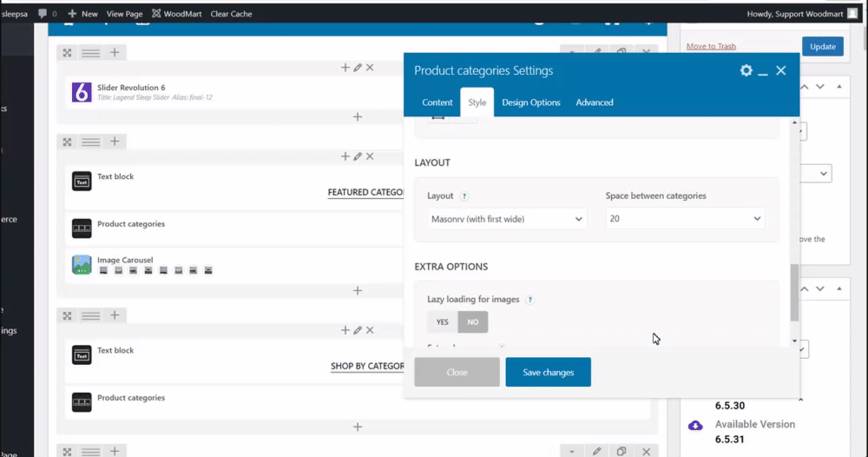Image resolution: width=868 pixels, height=457 pixels.
Task: Click move handle of the FEATURED CATEGORIES row
Action: (67, 142)
